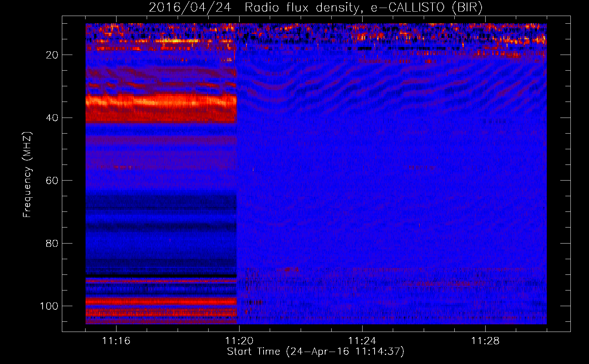This screenshot has width=589, height=364.
Task: Select the 11:20 time tick label
Action: (x=239, y=341)
